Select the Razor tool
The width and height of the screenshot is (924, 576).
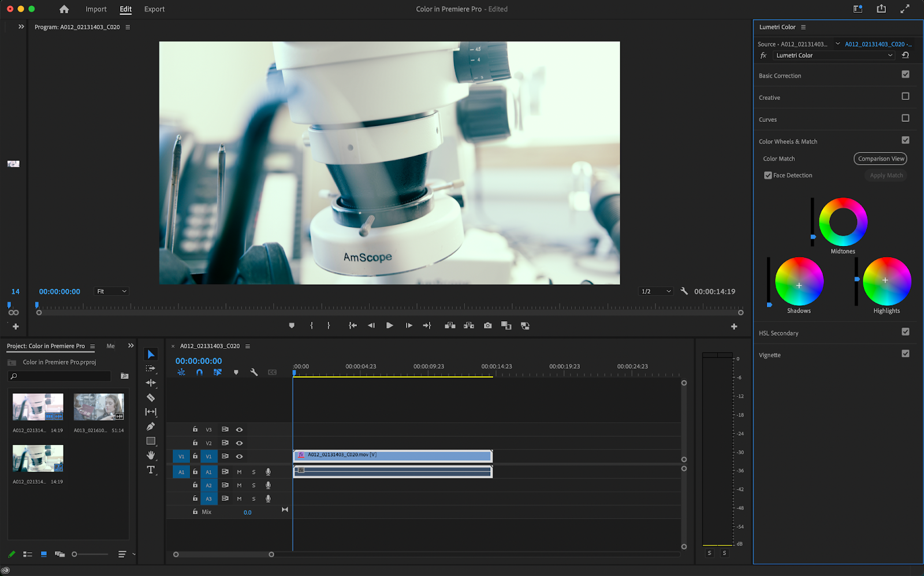point(151,397)
